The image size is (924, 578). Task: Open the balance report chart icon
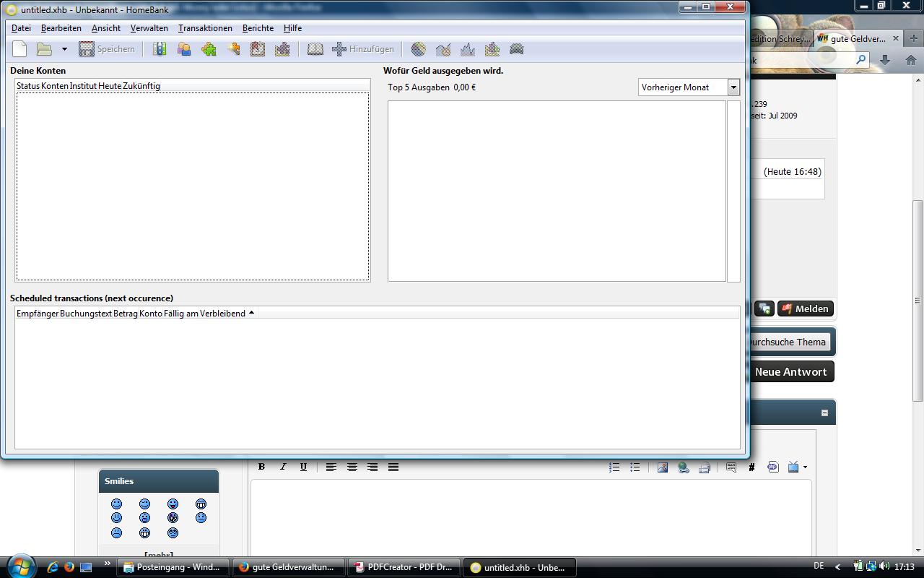[x=468, y=49]
